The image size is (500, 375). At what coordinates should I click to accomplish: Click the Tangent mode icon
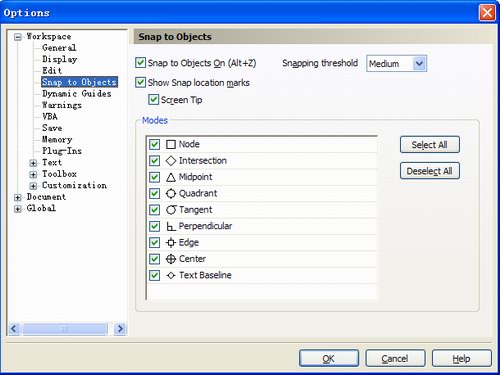tap(171, 210)
